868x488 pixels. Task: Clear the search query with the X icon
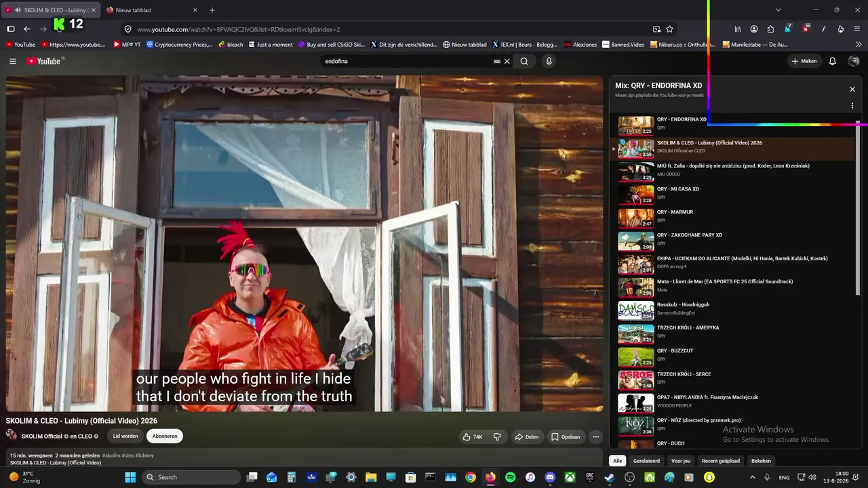507,61
